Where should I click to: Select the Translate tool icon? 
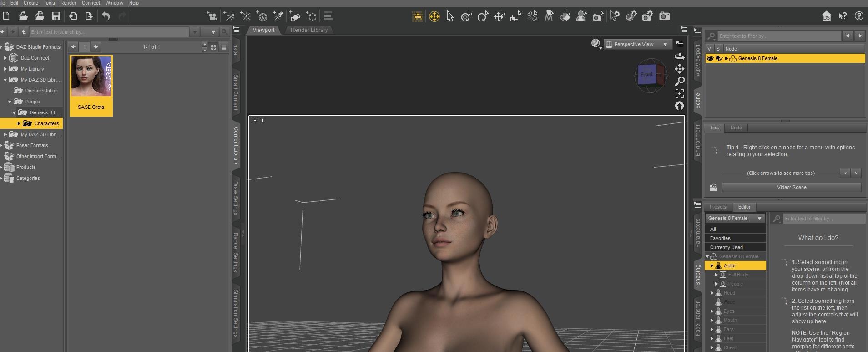click(499, 17)
